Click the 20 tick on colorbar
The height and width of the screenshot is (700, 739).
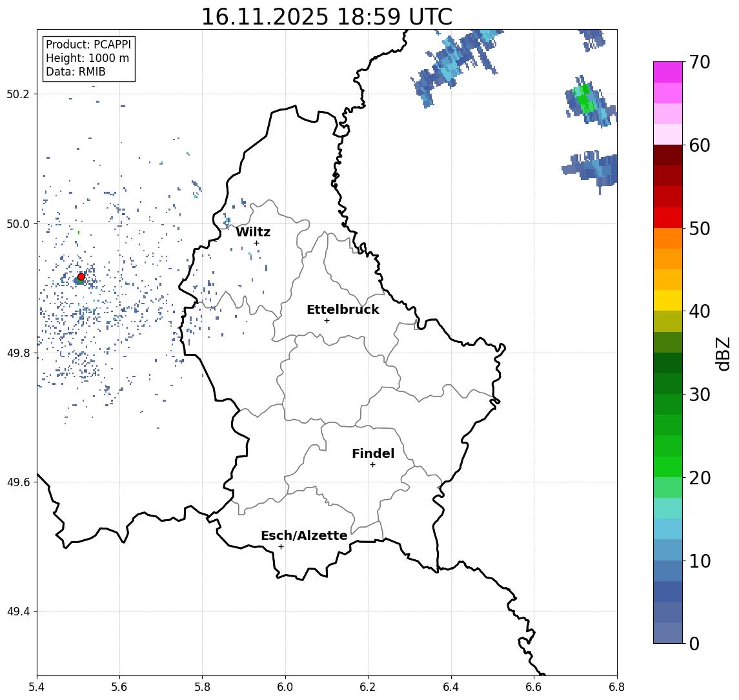click(x=700, y=477)
